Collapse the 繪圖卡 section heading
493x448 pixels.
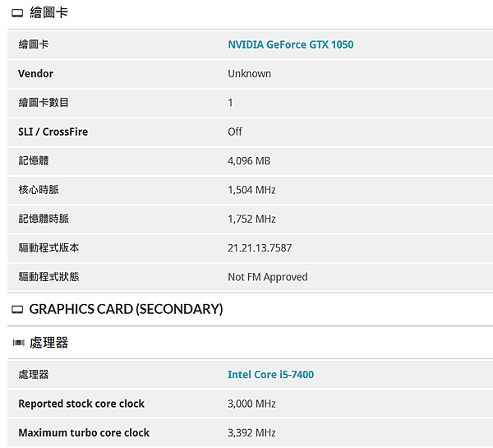pos(48,13)
